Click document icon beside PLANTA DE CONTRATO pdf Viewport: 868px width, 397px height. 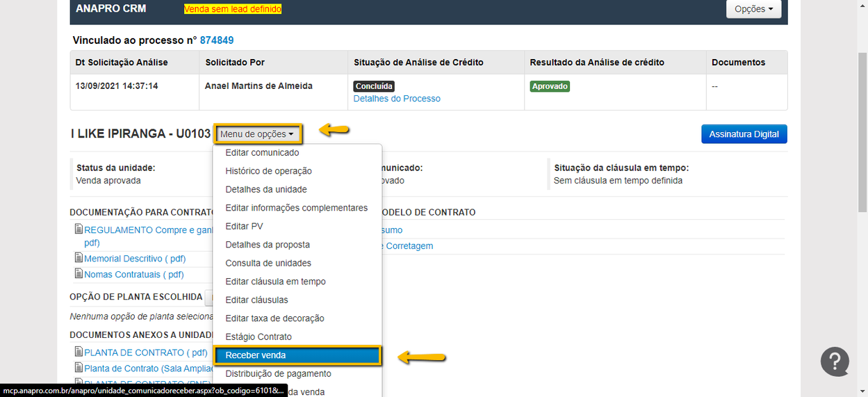(x=79, y=353)
